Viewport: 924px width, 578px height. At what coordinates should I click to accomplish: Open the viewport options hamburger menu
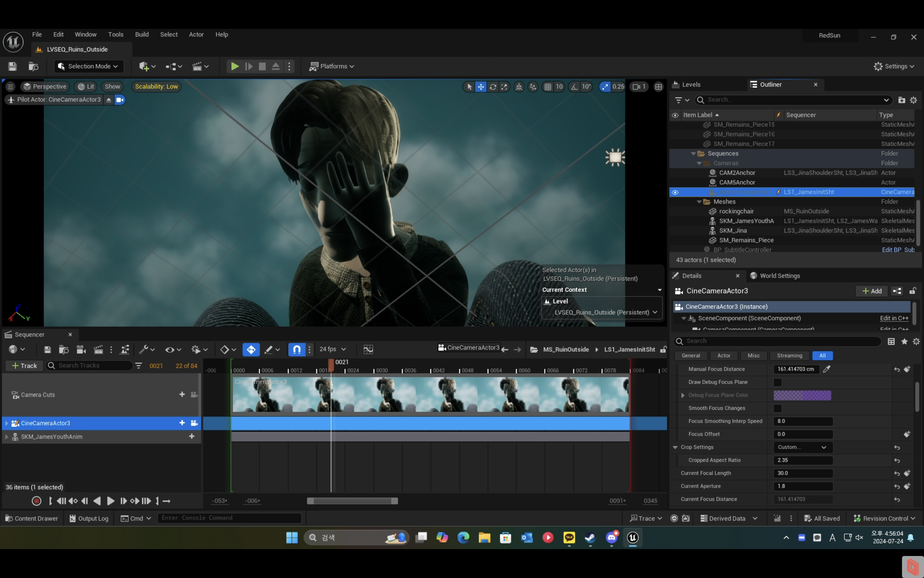(10, 87)
